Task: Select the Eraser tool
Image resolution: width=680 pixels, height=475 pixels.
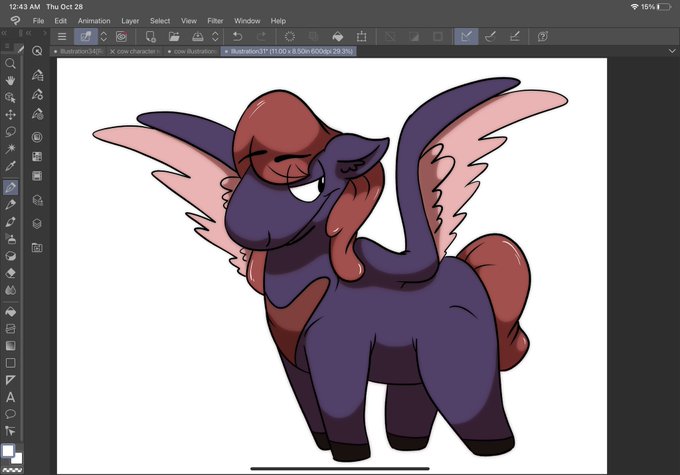Action: 10,273
